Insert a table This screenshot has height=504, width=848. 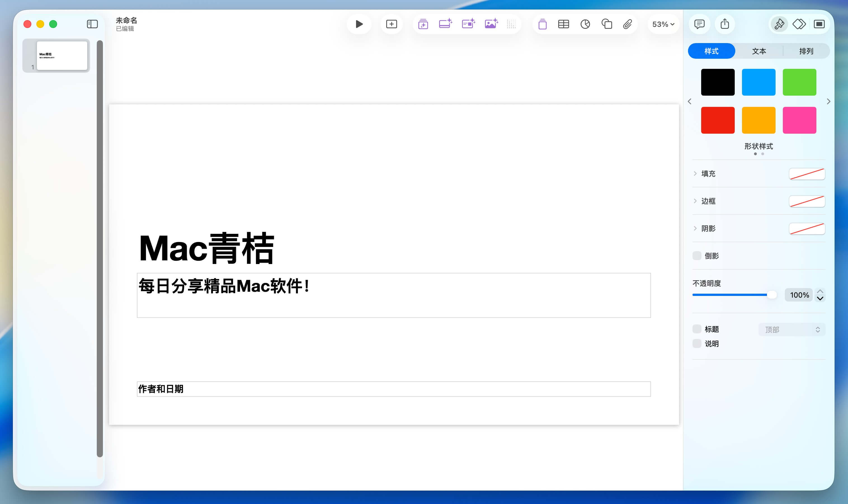(563, 24)
